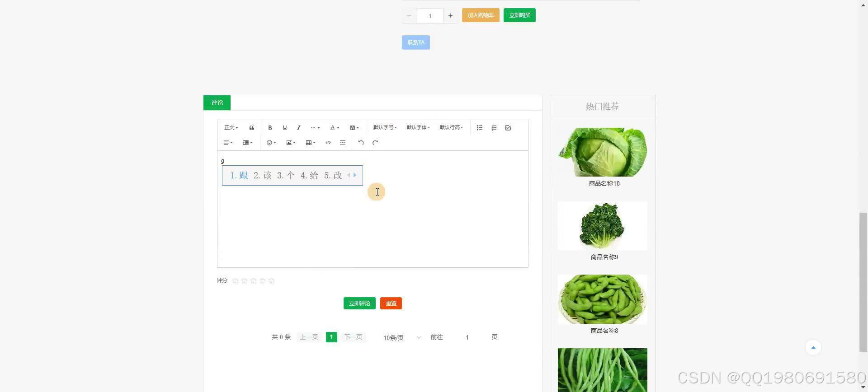
Task: Click the scrollbar down arrow
Action: coord(863,388)
